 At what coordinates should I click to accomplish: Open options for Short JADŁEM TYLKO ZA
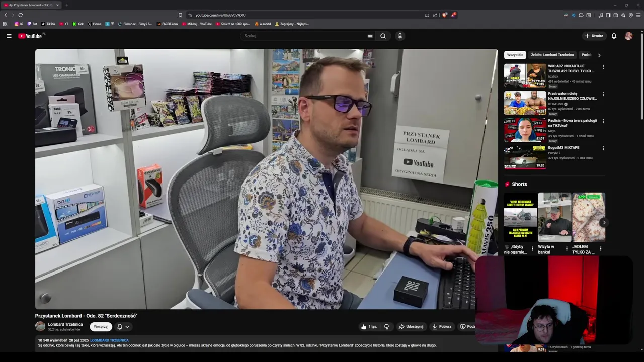pyautogui.click(x=600, y=248)
